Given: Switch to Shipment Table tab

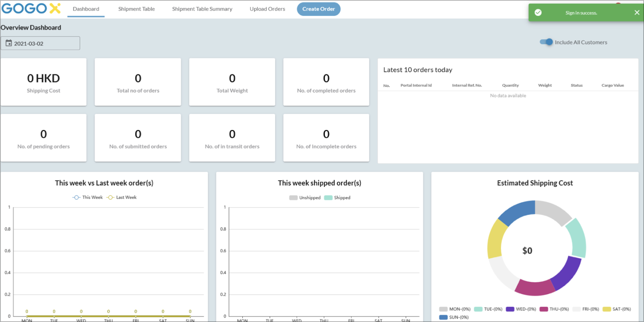Looking at the screenshot, I should [x=136, y=9].
